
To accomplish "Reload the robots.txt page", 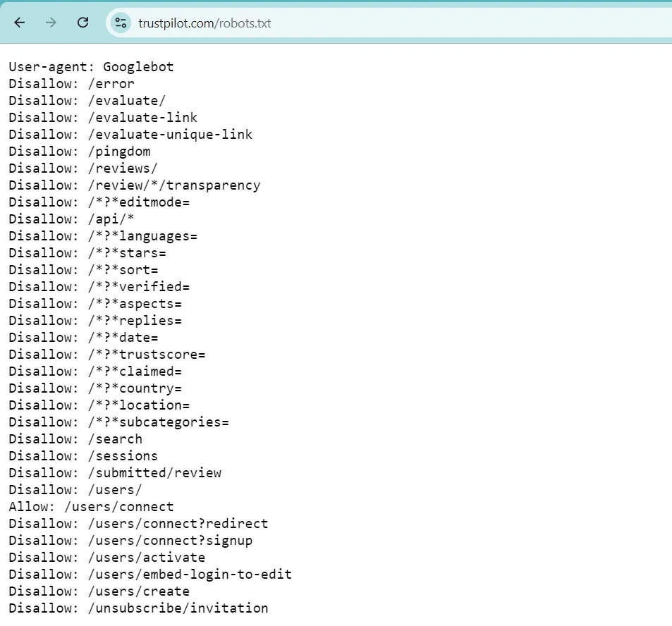I will click(x=83, y=23).
